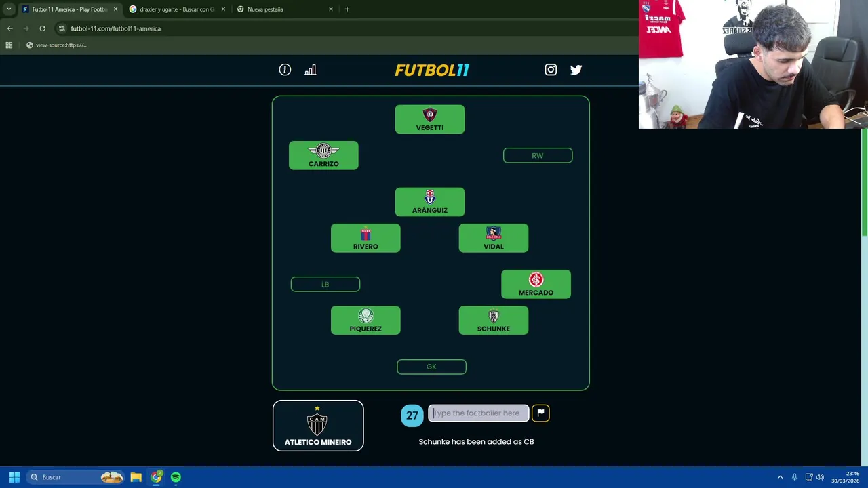Click the Rivero striped club crest
The width and height of the screenshot is (868, 488).
pyautogui.click(x=366, y=233)
